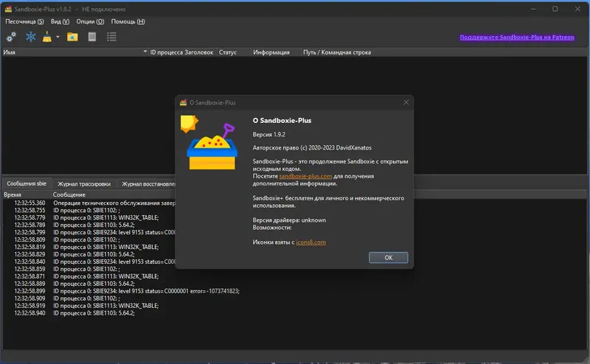Click the Sandboxie icon in main title bar
Viewport: 590px width, 364px height.
tap(8, 9)
